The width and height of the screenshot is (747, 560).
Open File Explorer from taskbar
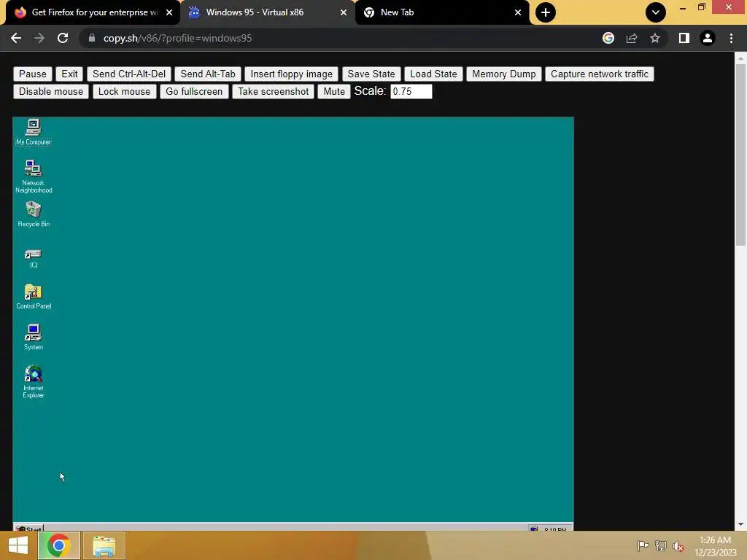click(104, 545)
